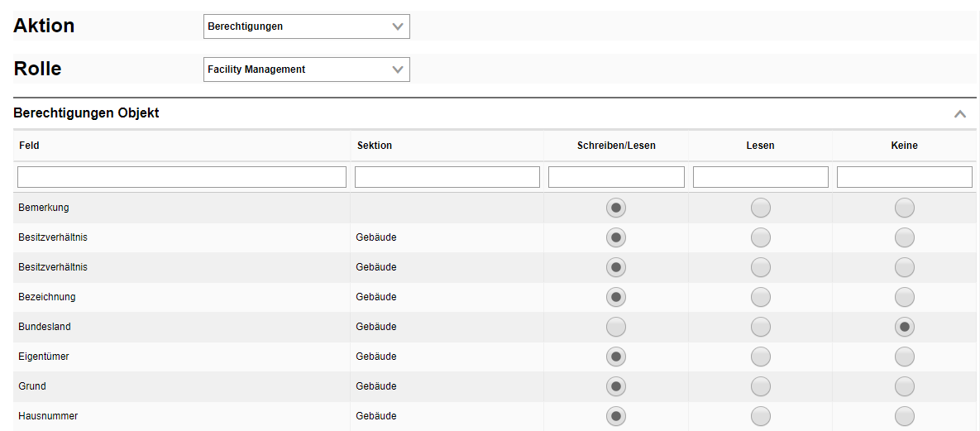This screenshot has width=980, height=431.
Task: Set Bezeichnung permission to Lesen
Action: coord(760,297)
